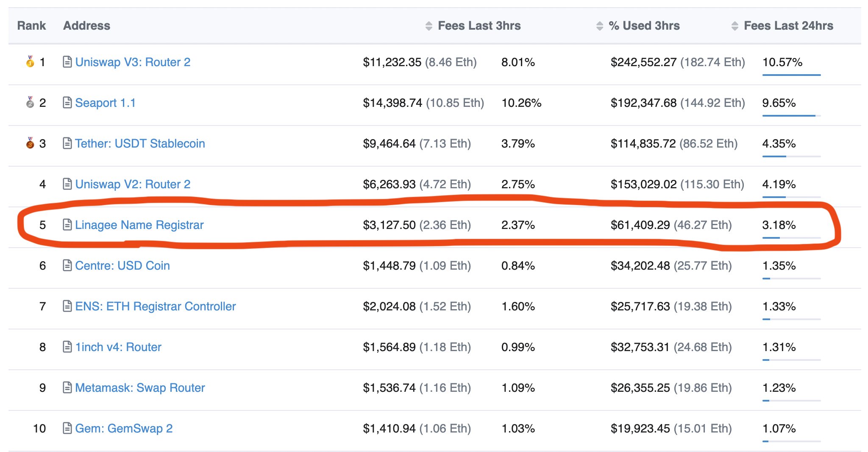Select the $6,263.93 (4.72 Eth) fee cell
Viewport: 868px width, 452px height.
pos(417,184)
